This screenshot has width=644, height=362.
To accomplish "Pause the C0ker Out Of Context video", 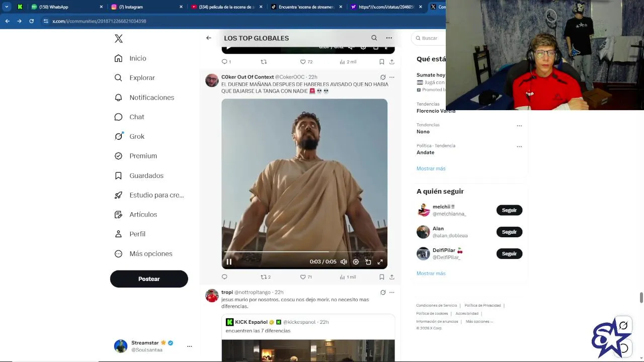I will point(229,262).
